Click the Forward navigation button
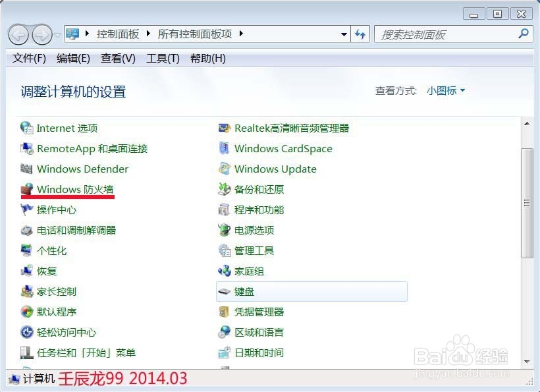 point(42,35)
